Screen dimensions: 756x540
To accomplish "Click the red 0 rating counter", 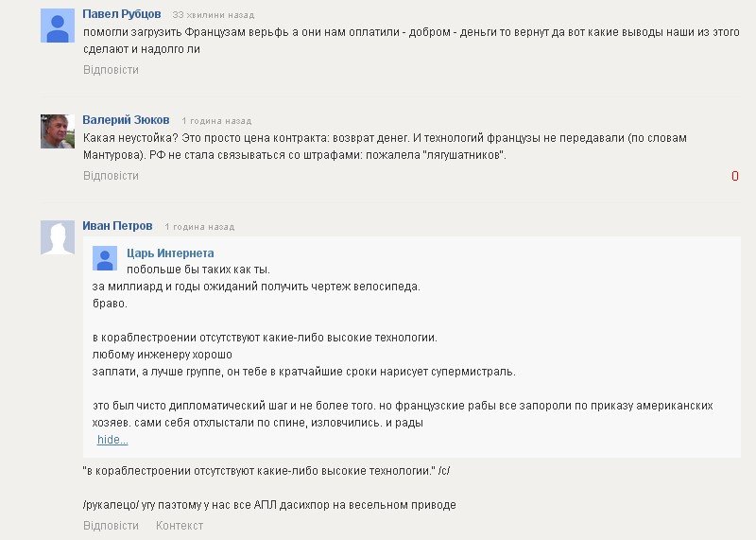I will (x=735, y=176).
